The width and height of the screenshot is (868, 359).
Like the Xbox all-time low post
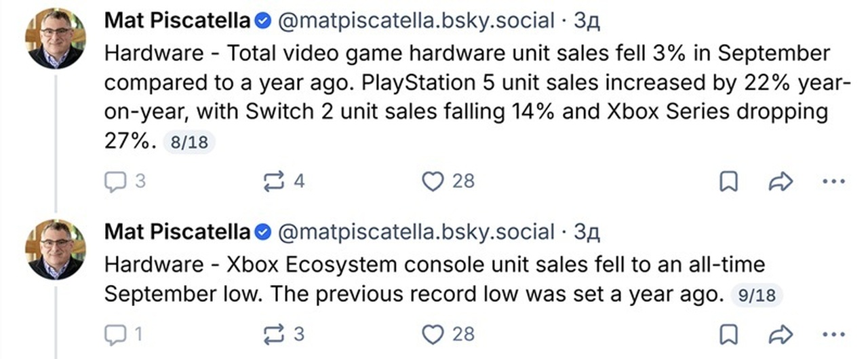tap(448, 334)
